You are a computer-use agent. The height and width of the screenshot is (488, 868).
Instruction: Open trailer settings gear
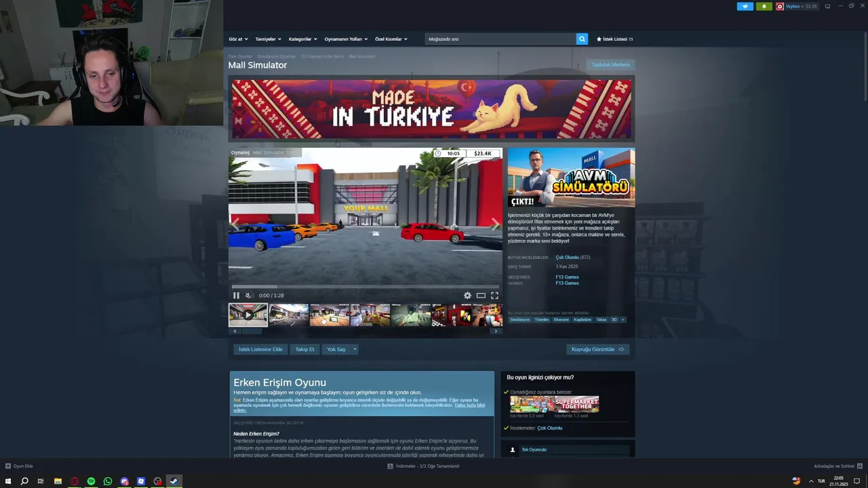click(467, 296)
